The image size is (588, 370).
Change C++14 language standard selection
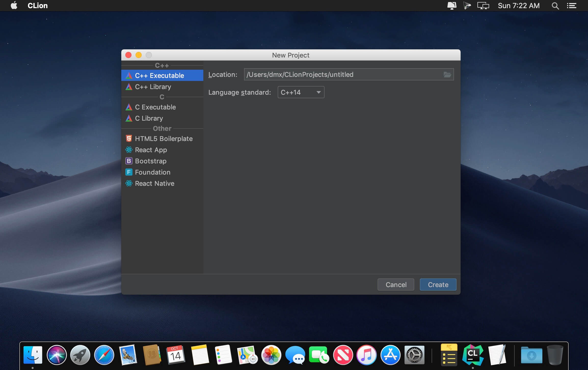click(300, 92)
